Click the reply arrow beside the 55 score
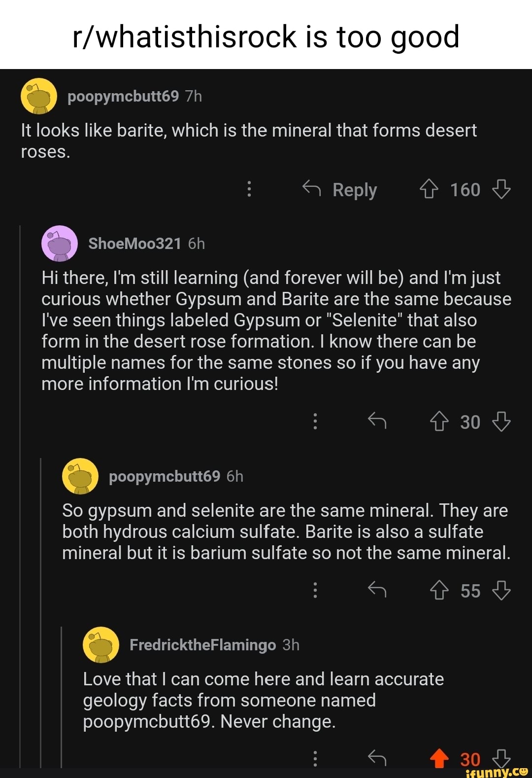The height and width of the screenshot is (778, 532). [x=378, y=590]
